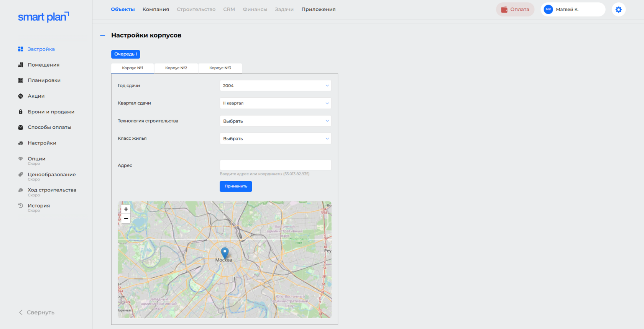
Task: Open the Строительство top menu
Action: [196, 10]
